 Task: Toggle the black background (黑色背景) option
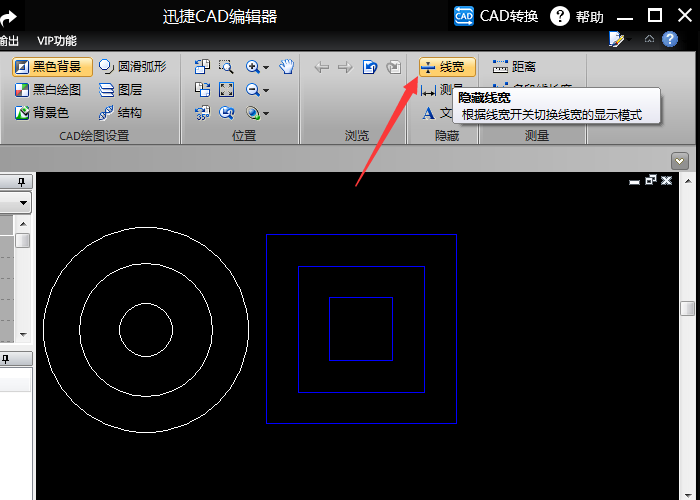click(x=53, y=67)
